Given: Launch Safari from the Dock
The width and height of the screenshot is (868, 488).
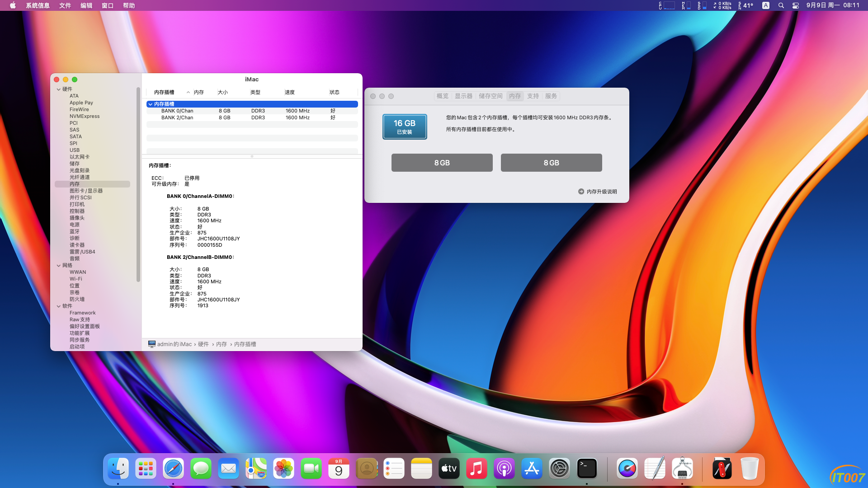Looking at the screenshot, I should 173,469.
